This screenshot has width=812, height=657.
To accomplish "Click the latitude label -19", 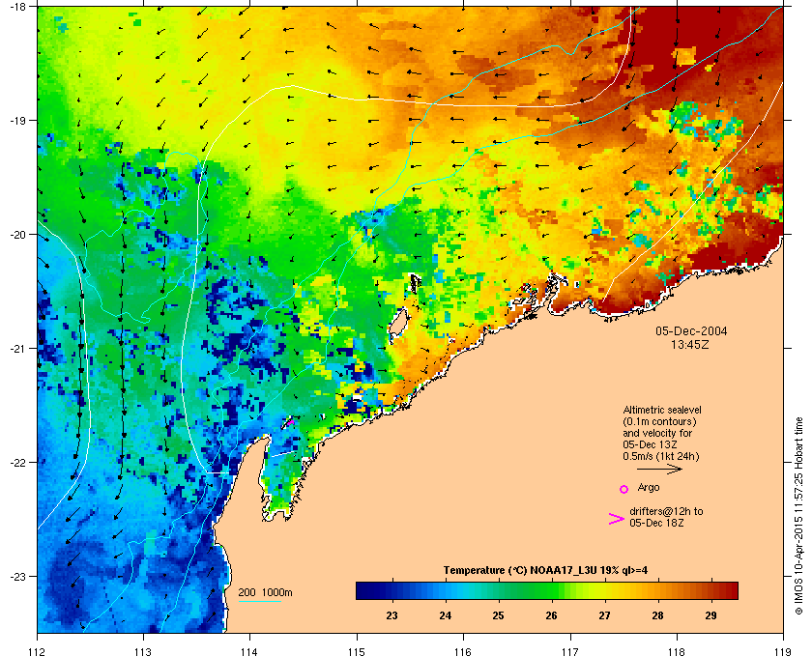I will pyautogui.click(x=17, y=120).
